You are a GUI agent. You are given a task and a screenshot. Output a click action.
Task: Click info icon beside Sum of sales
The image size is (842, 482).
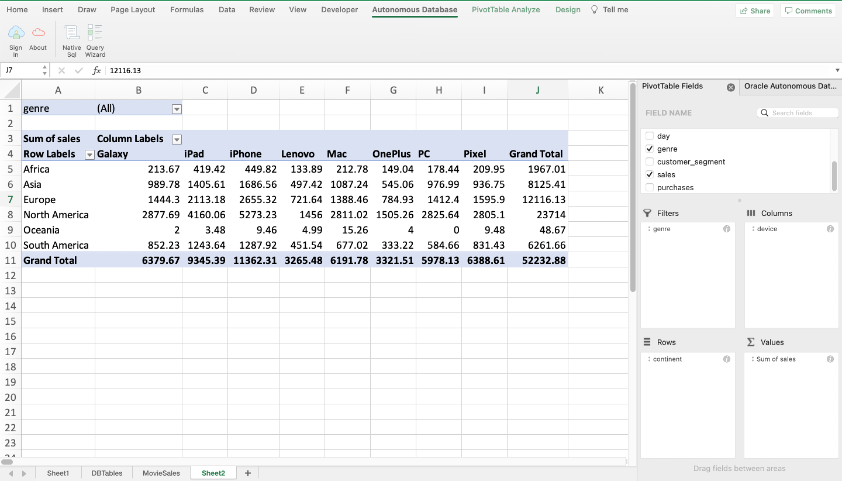[x=830, y=359]
